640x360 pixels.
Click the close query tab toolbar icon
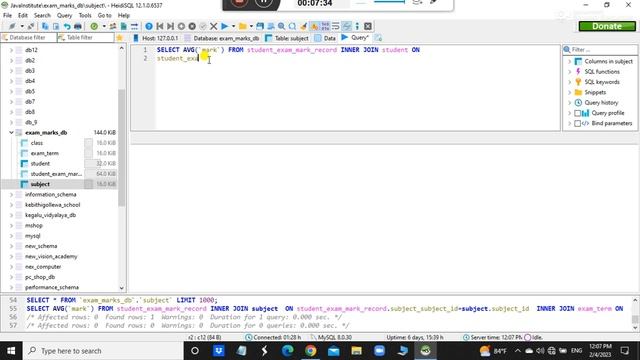(x=368, y=26)
